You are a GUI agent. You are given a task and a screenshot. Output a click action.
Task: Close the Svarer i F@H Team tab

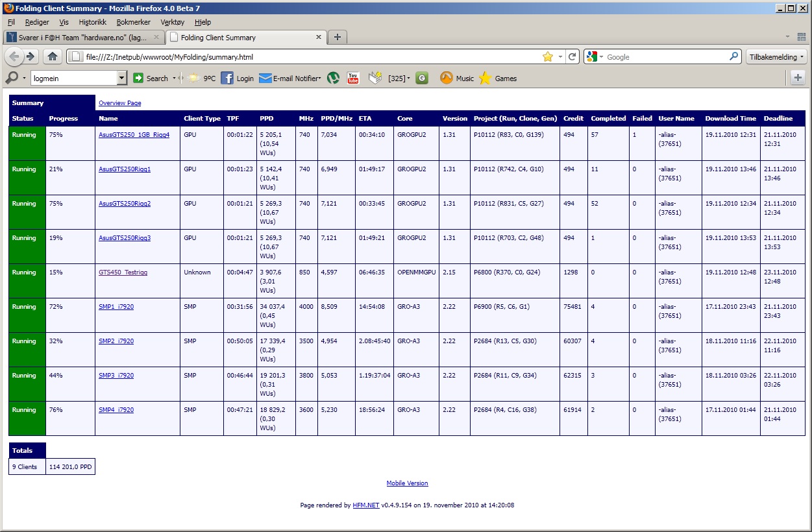click(x=156, y=37)
